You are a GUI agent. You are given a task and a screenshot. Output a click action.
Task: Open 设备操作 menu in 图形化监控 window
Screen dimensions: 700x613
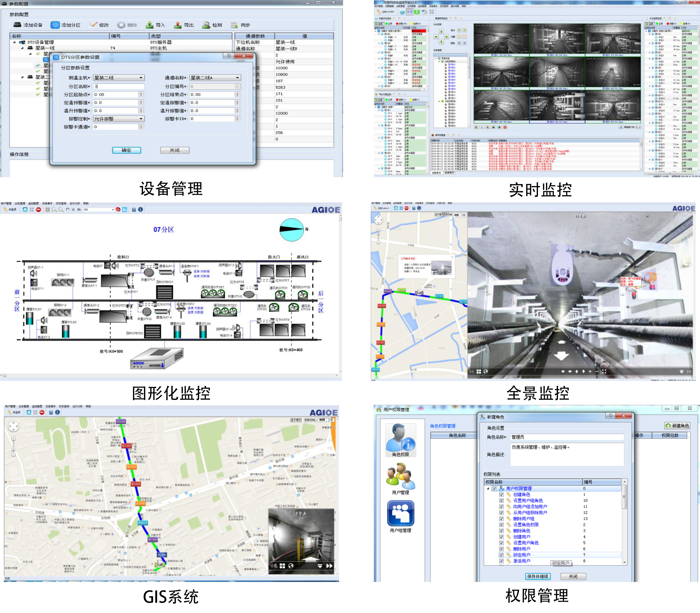pos(47,203)
